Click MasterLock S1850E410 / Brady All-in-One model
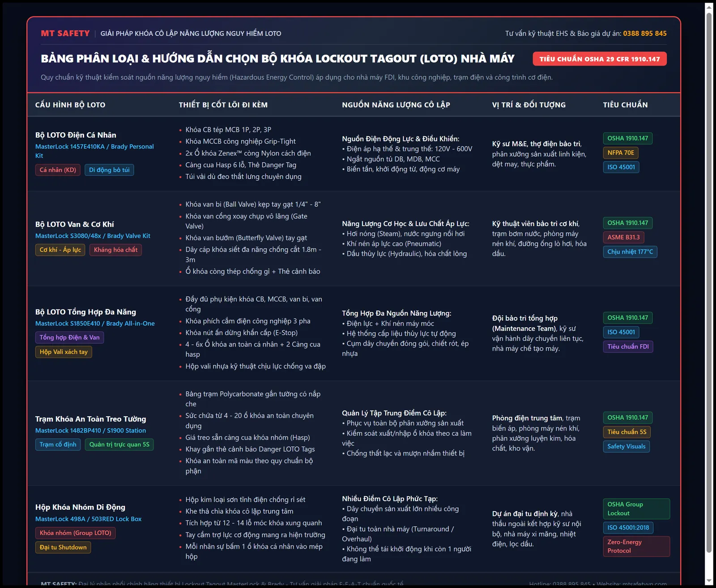This screenshot has height=588, width=716. pyautogui.click(x=95, y=323)
